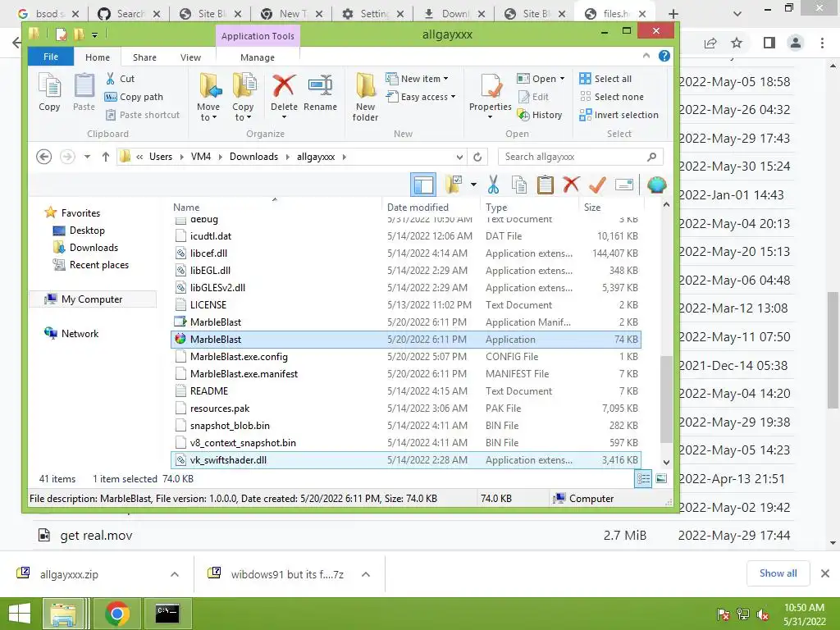Open the File menu tab
Image resolution: width=840 pixels, height=630 pixels.
51,57
